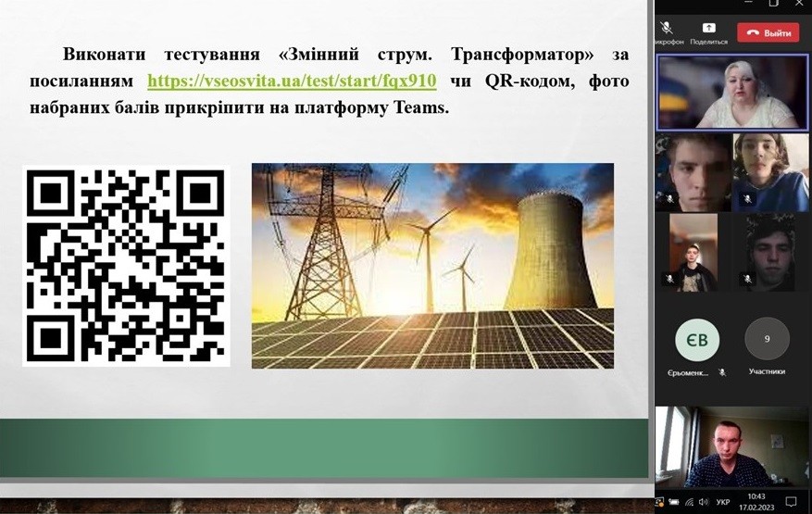Open the vseosvita.ua test link
The width and height of the screenshot is (812, 514).
click(x=292, y=81)
